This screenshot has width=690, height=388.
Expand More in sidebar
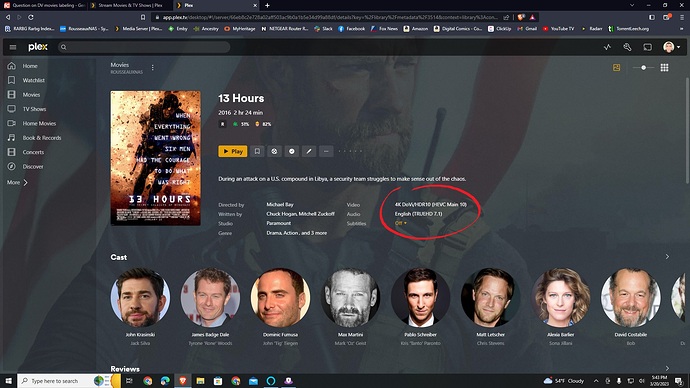point(17,182)
